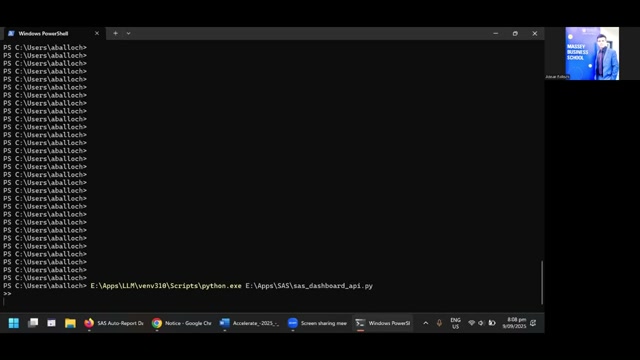Image resolution: width=640 pixels, height=360 pixels.
Task: Open the Word Accelerate_2025 document
Action: tap(249, 323)
